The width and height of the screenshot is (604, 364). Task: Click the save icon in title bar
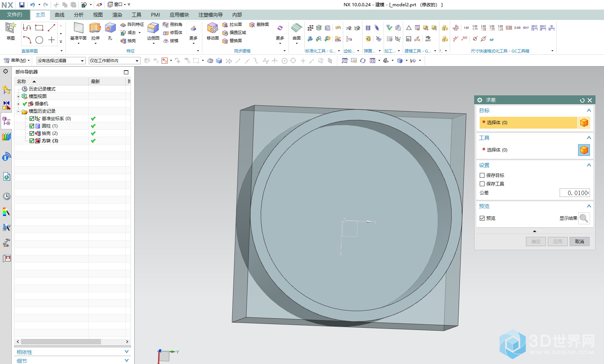point(22,5)
